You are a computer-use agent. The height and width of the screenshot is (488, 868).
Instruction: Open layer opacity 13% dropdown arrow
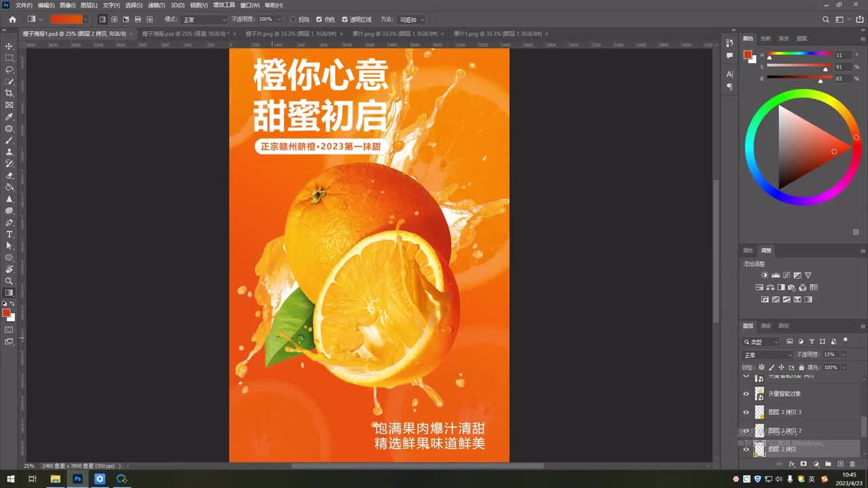pos(844,354)
